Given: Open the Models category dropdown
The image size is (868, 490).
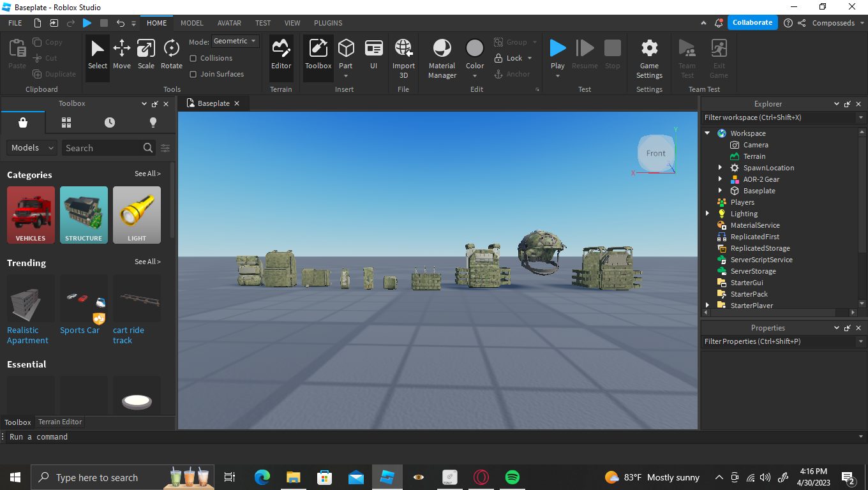Looking at the screenshot, I should pos(32,147).
